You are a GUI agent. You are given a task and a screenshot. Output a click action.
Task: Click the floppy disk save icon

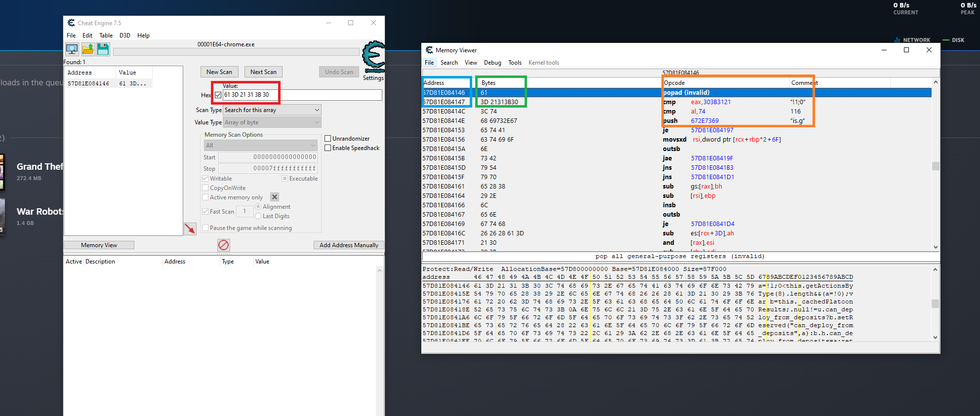point(103,49)
